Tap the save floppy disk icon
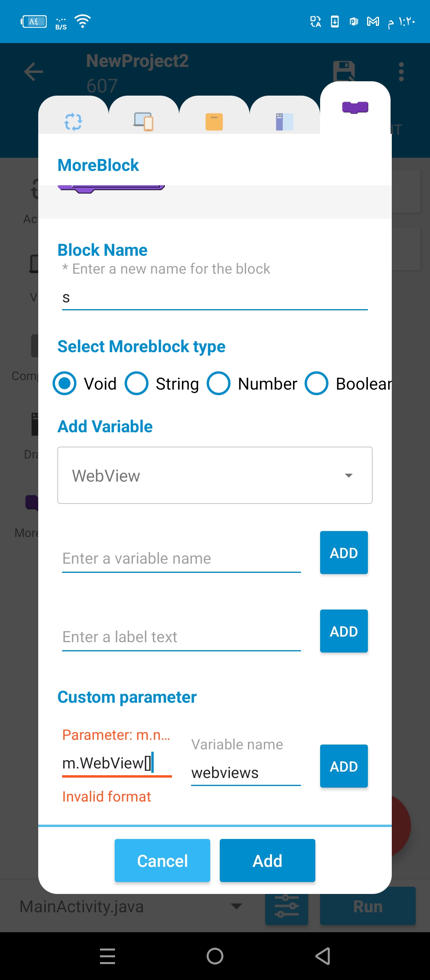Screen dimensions: 430x980 [x=344, y=72]
